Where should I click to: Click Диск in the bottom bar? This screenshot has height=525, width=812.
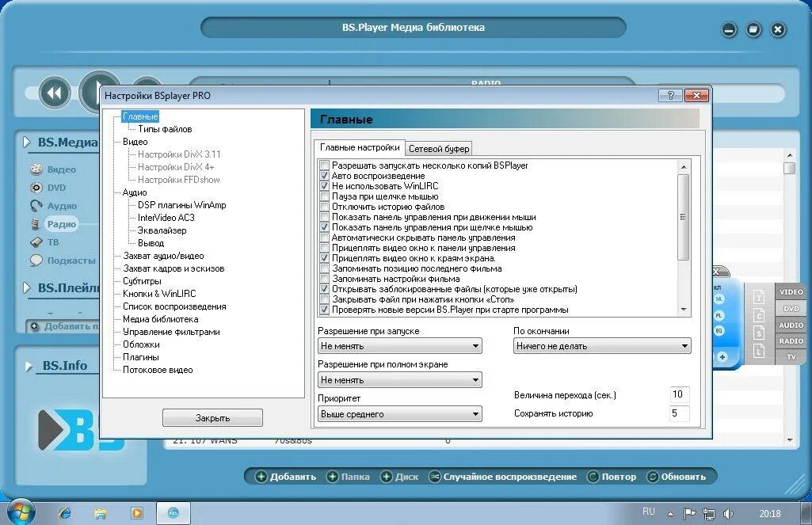click(400, 477)
